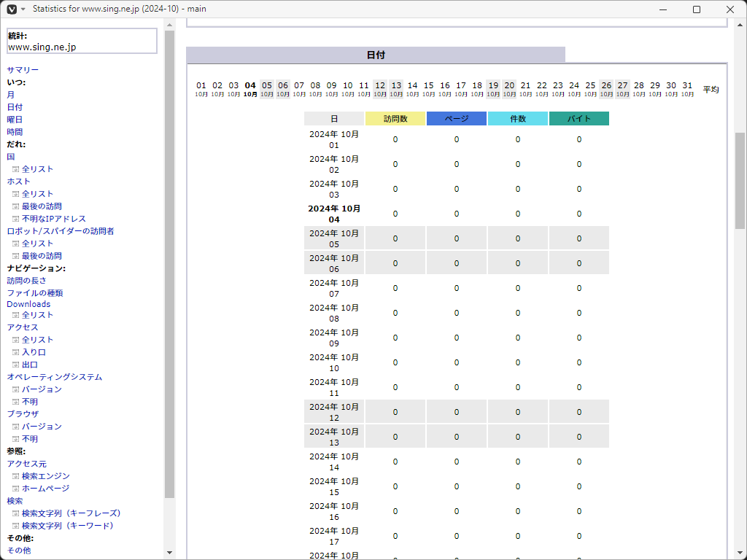Click the sidebar scroll-down arrow
This screenshot has height=560, width=747.
point(170,553)
